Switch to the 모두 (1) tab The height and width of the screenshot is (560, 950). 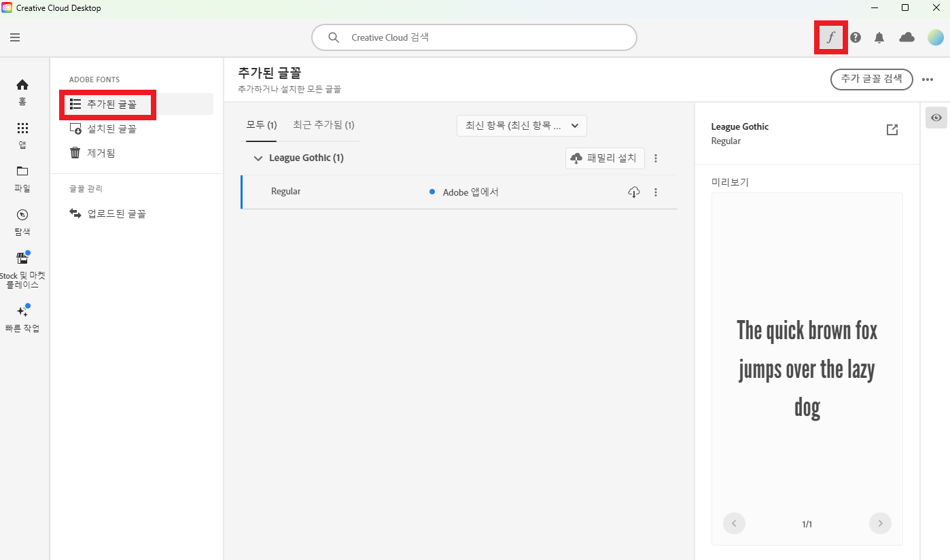pos(262,125)
